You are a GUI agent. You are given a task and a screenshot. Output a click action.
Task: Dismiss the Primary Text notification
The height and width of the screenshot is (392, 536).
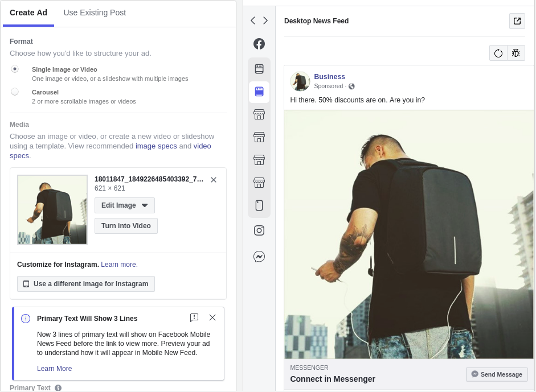click(212, 317)
